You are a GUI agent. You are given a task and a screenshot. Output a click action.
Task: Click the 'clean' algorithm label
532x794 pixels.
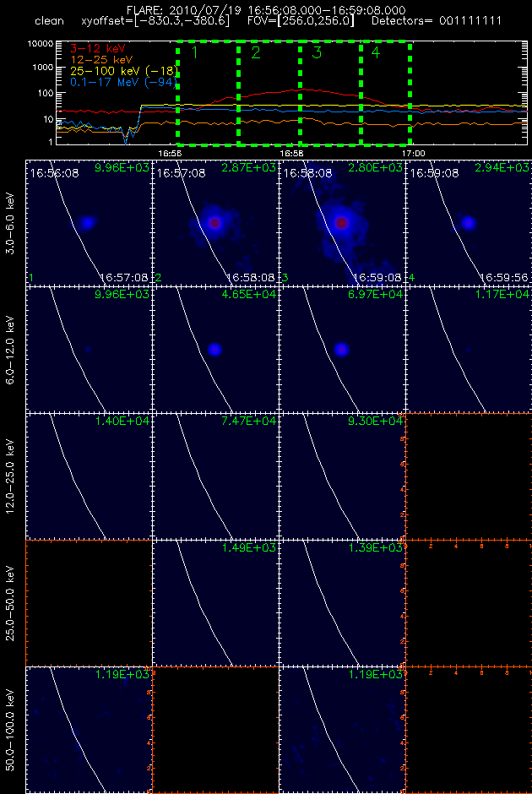[50, 22]
